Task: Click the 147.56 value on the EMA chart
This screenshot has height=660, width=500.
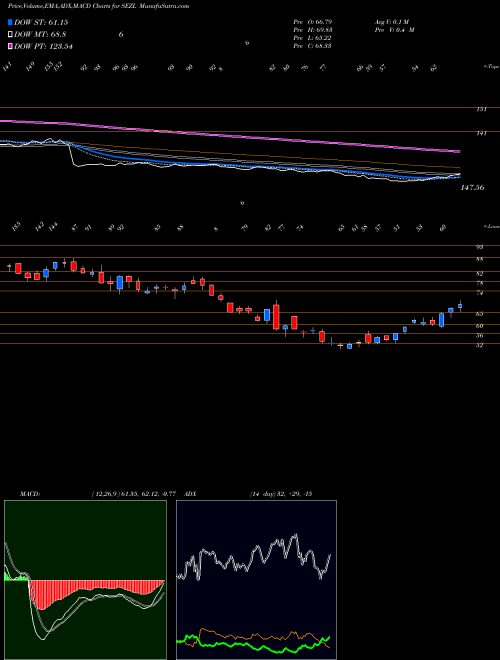Action: [472, 188]
